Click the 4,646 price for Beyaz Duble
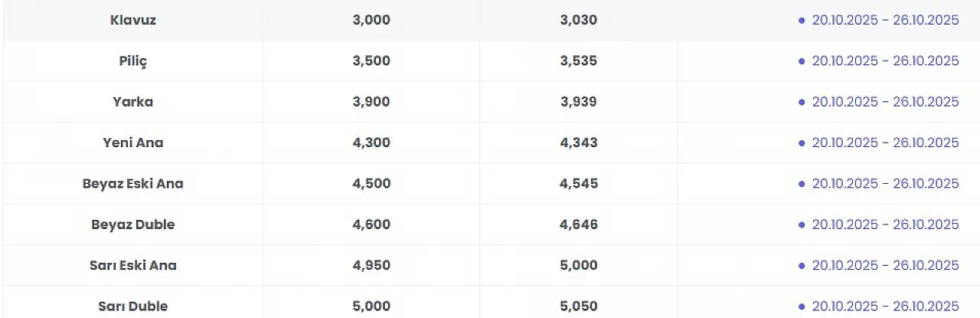The height and width of the screenshot is (318, 980). click(x=579, y=225)
